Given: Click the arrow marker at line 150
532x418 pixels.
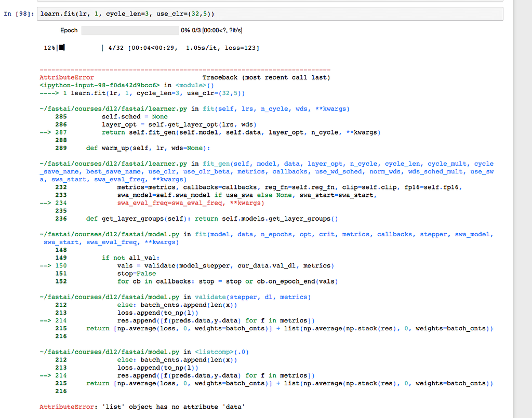Looking at the screenshot, I should pyautogui.click(x=47, y=266).
